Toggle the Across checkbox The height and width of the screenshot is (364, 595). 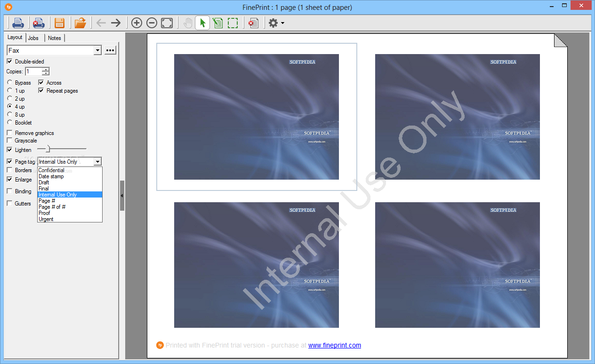pyautogui.click(x=41, y=83)
